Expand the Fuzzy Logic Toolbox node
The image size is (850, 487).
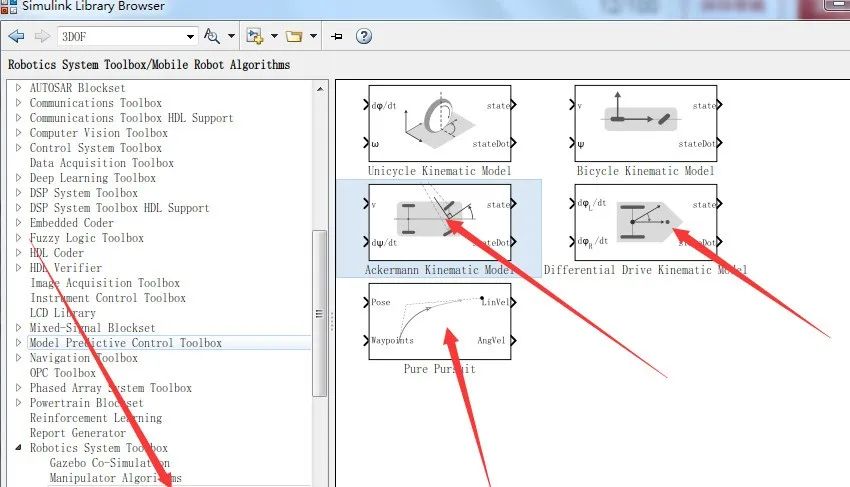point(19,238)
